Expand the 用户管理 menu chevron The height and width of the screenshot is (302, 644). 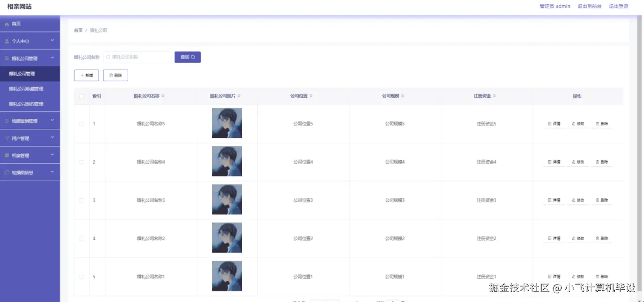(x=52, y=138)
